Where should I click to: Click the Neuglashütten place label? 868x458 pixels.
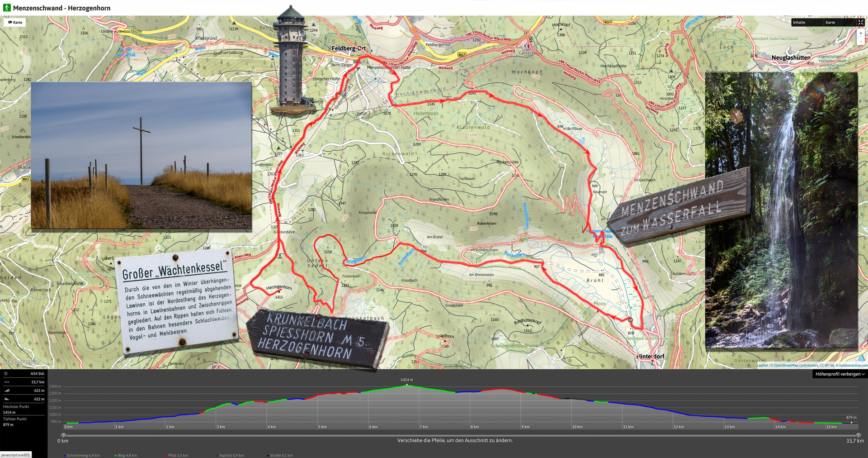[x=791, y=57]
